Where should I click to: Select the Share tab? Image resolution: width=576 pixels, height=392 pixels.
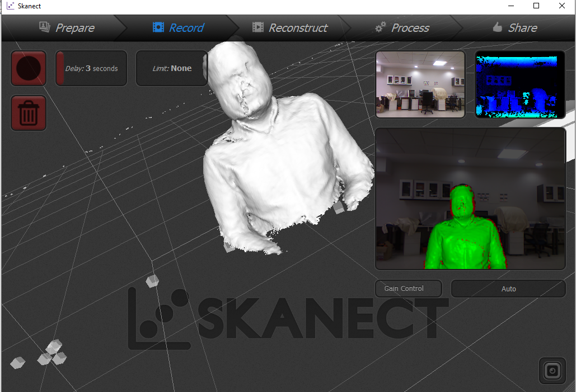(515, 28)
